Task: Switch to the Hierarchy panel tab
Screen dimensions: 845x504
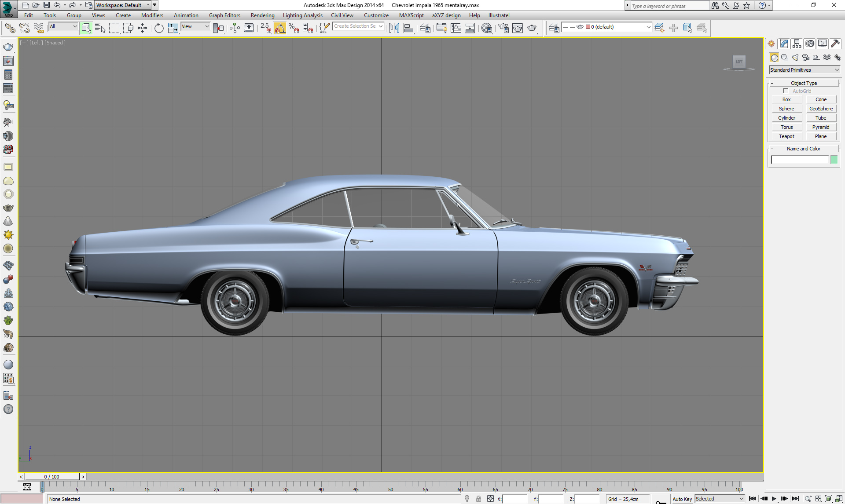Action: (x=797, y=44)
